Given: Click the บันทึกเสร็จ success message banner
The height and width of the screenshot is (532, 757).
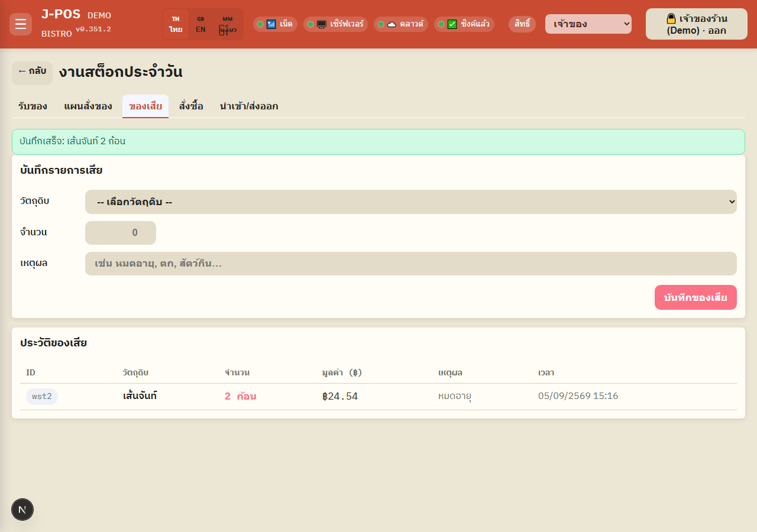Looking at the screenshot, I should click(x=378, y=142).
